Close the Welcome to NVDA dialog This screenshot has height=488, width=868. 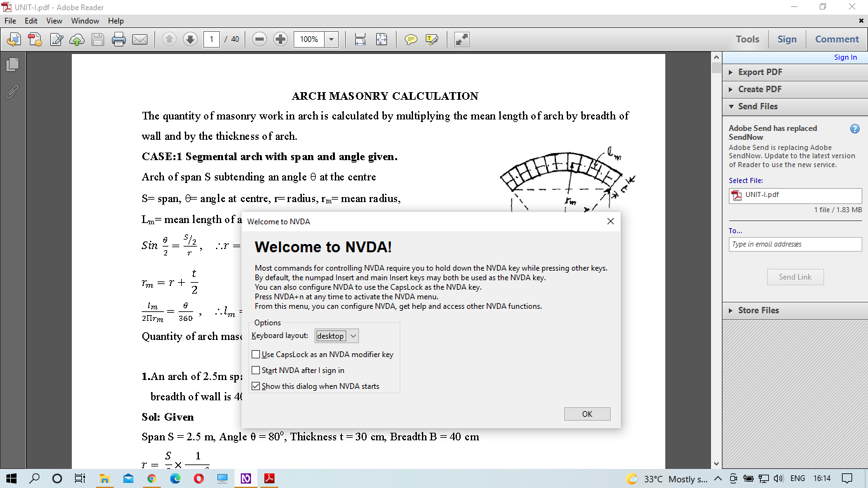[610, 221]
